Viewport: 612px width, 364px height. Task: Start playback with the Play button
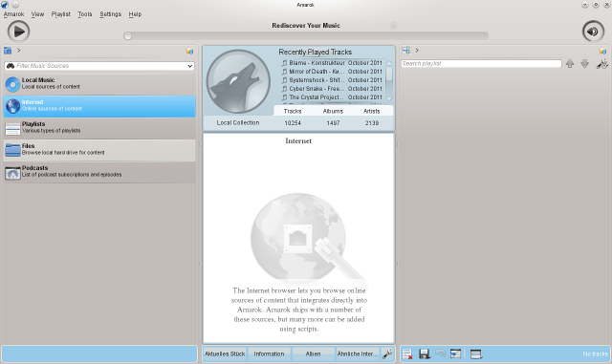[18, 32]
